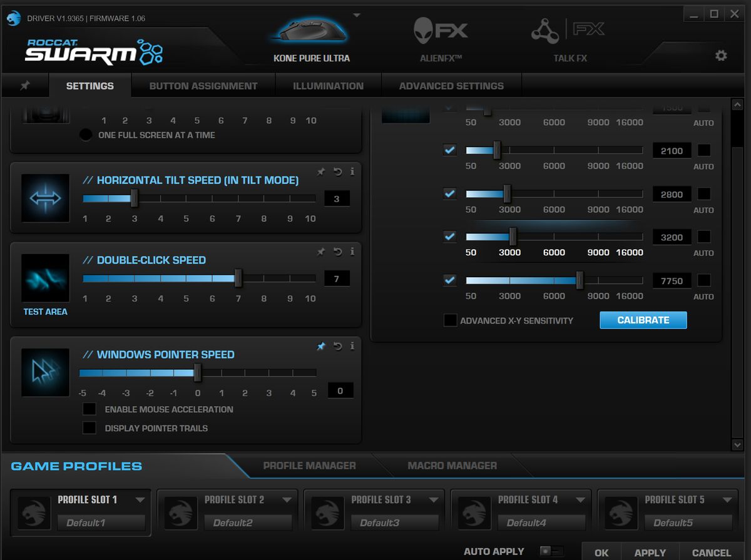Switch to the Settings tab

(x=90, y=86)
